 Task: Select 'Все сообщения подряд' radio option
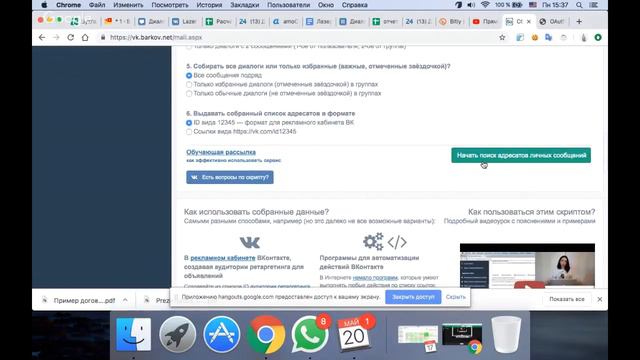tap(189, 76)
